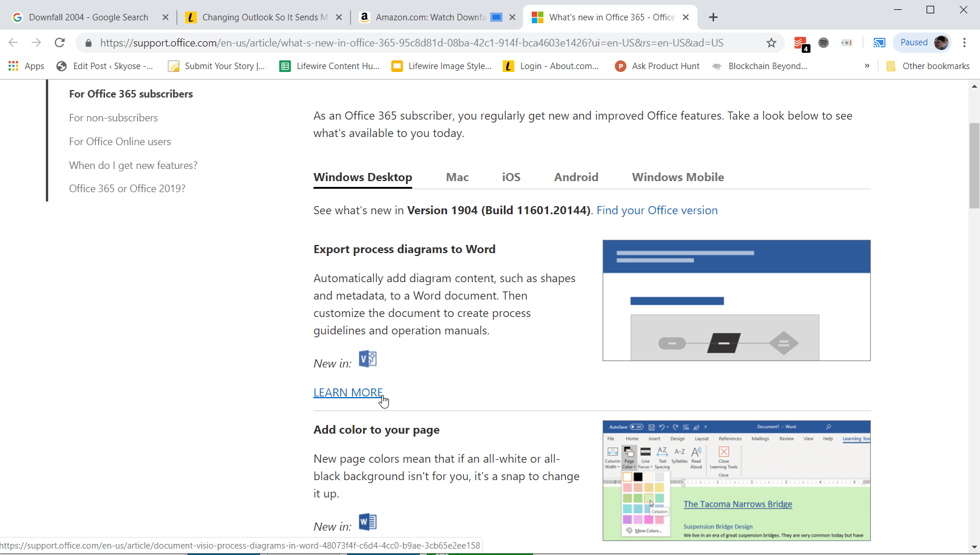The width and height of the screenshot is (980, 555).
Task: Open the process diagram illustration
Action: pyautogui.click(x=737, y=300)
